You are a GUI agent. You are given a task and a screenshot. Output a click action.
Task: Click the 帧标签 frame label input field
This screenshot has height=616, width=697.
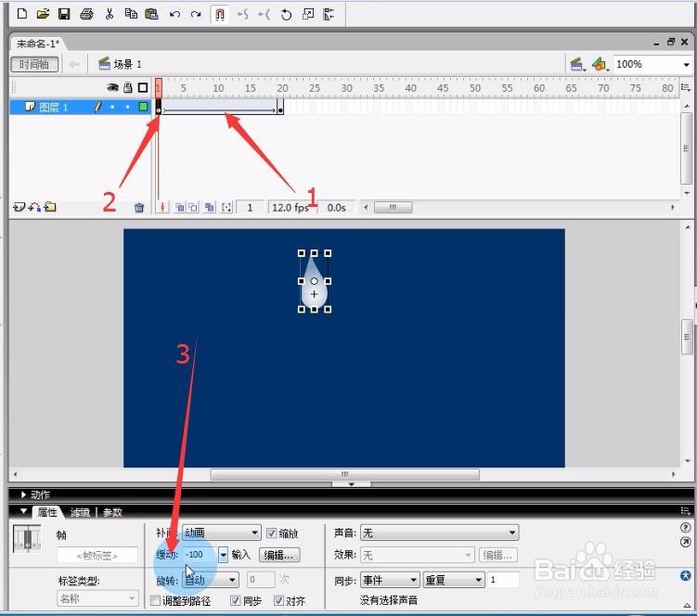click(x=97, y=556)
